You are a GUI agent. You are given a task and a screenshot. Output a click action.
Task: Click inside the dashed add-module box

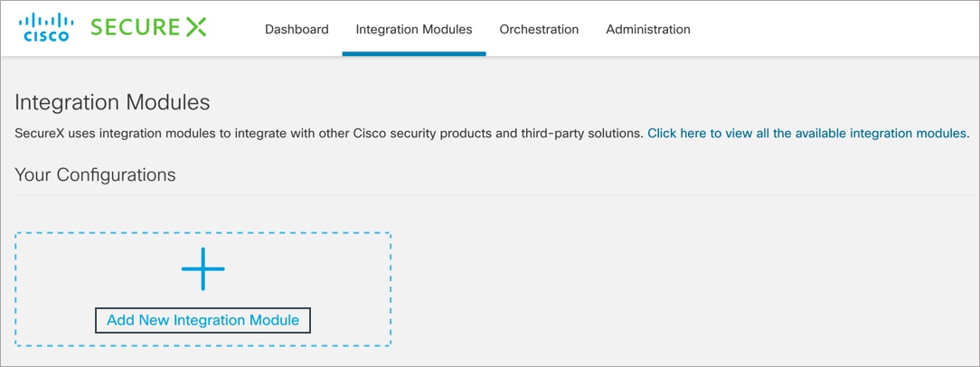[x=203, y=289]
